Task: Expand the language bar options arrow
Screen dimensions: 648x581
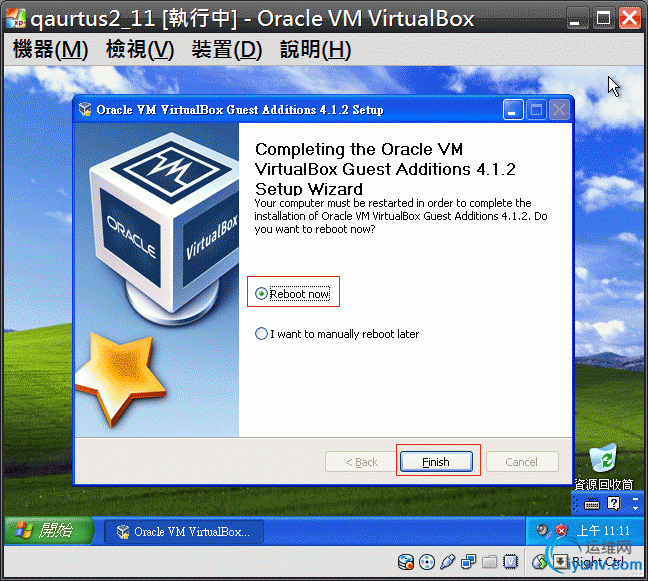Action: point(635,508)
